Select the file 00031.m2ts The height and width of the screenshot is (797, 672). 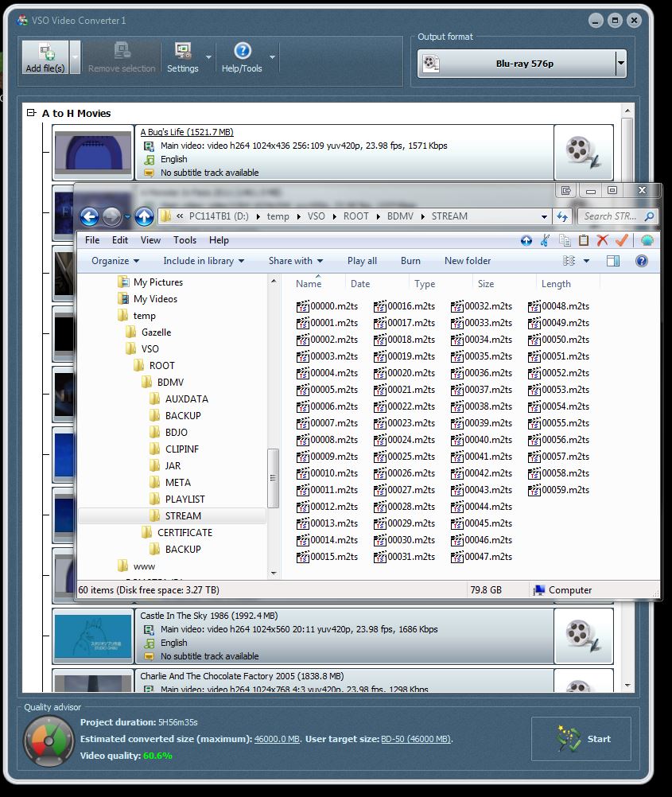pos(404,557)
